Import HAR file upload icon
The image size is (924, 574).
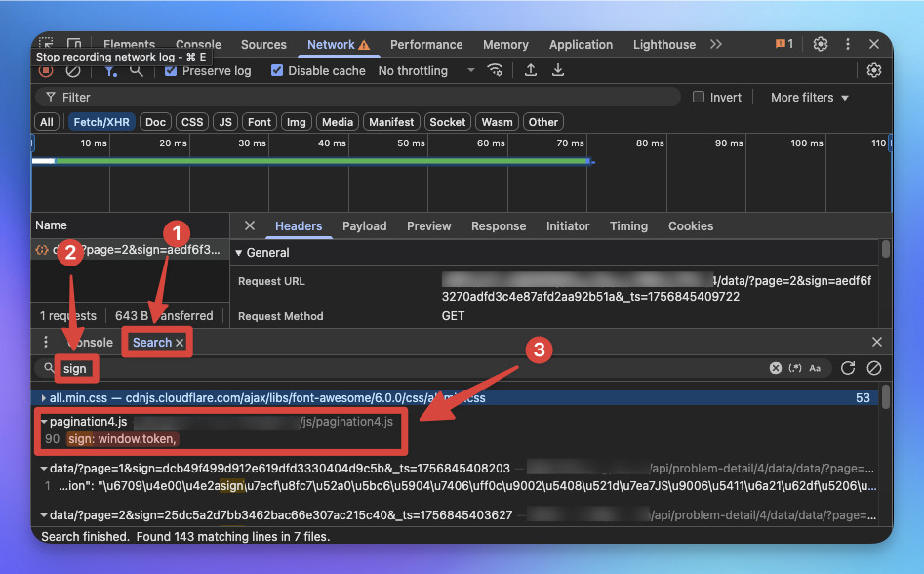[531, 70]
